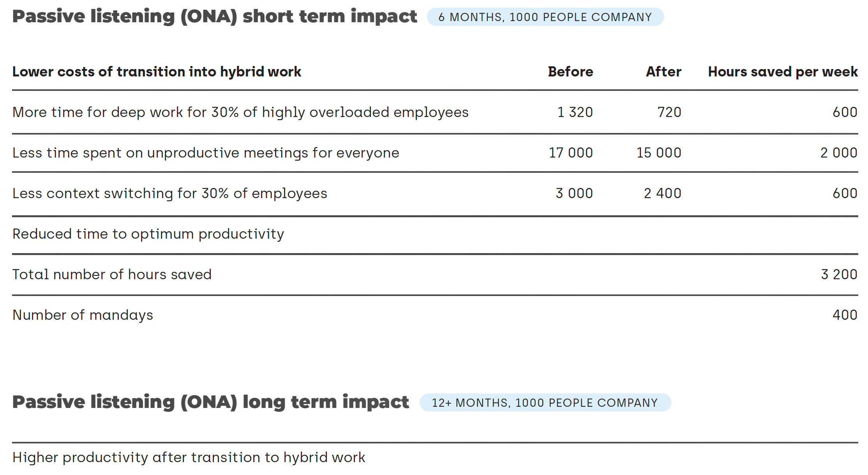Click the "Hours saved per week" column header
Screen dimensions: 868x475
(783, 72)
